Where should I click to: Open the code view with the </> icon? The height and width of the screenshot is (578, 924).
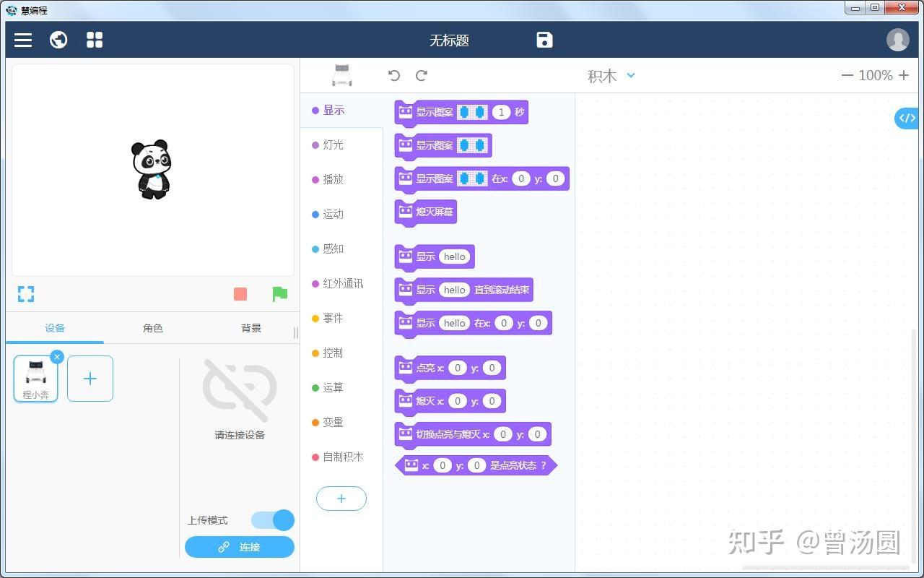click(x=906, y=118)
